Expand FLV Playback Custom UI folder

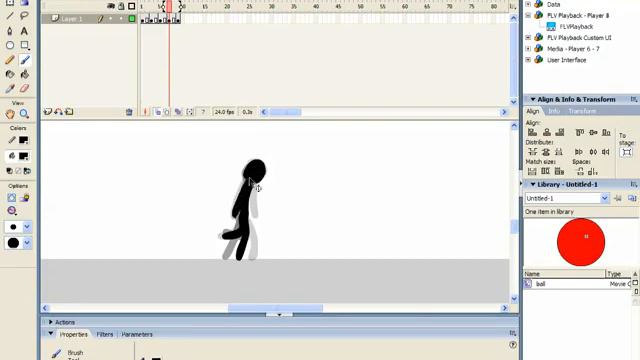(528, 38)
